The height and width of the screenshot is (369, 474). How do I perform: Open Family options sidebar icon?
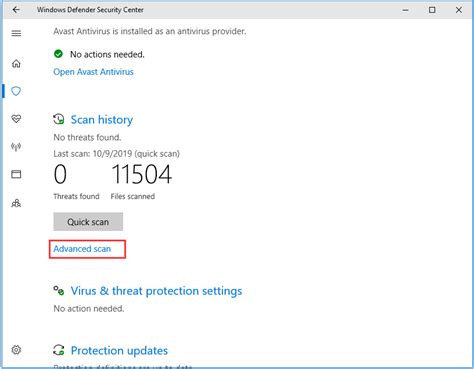tap(16, 203)
